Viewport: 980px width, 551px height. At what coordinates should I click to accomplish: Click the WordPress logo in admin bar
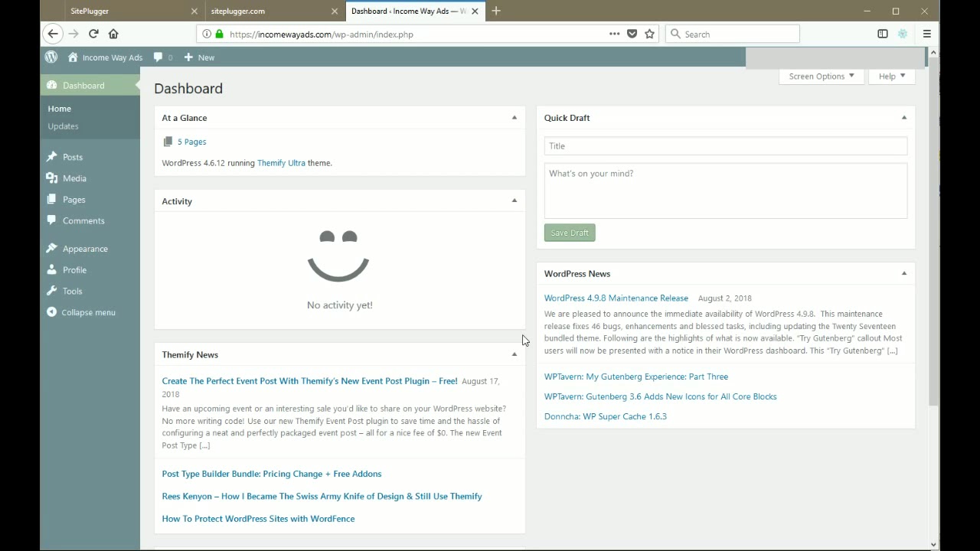51,57
